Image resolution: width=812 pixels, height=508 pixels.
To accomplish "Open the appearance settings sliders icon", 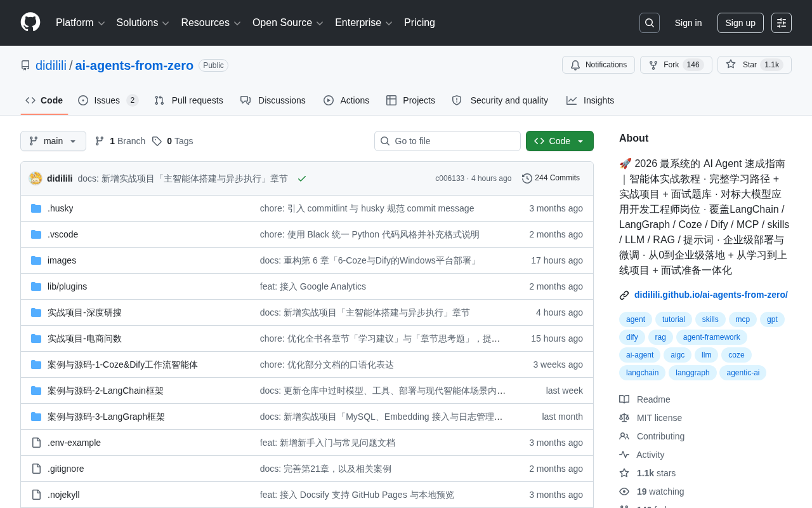I will [x=782, y=23].
